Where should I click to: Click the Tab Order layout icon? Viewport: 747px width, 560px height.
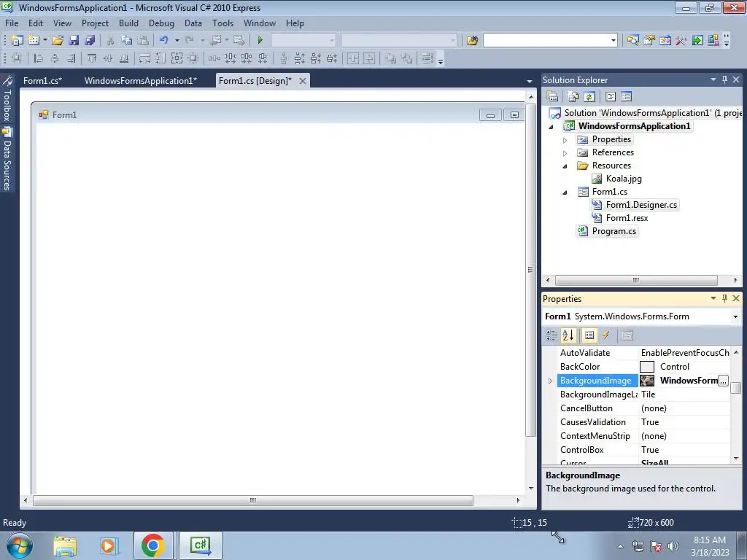(x=427, y=58)
